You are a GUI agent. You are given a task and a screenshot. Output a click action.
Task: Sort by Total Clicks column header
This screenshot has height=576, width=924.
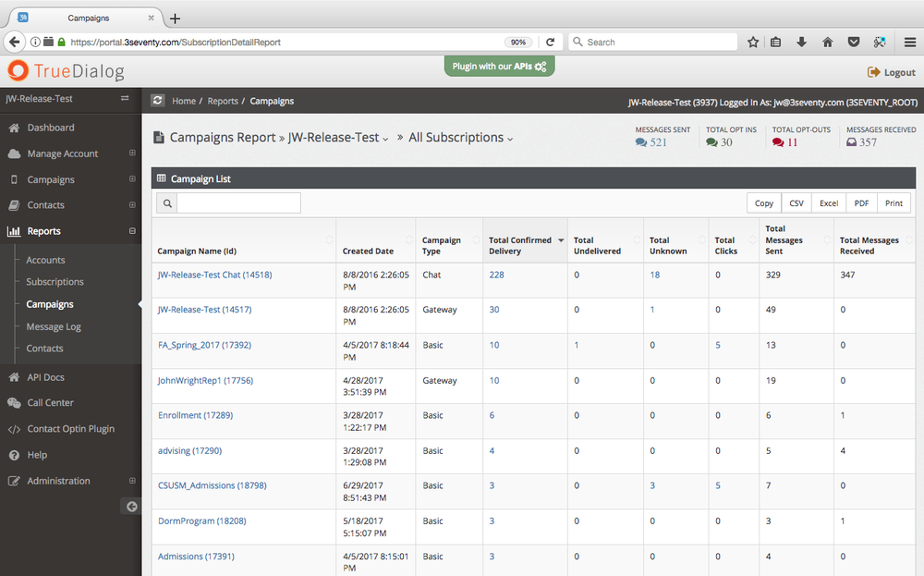734,240
